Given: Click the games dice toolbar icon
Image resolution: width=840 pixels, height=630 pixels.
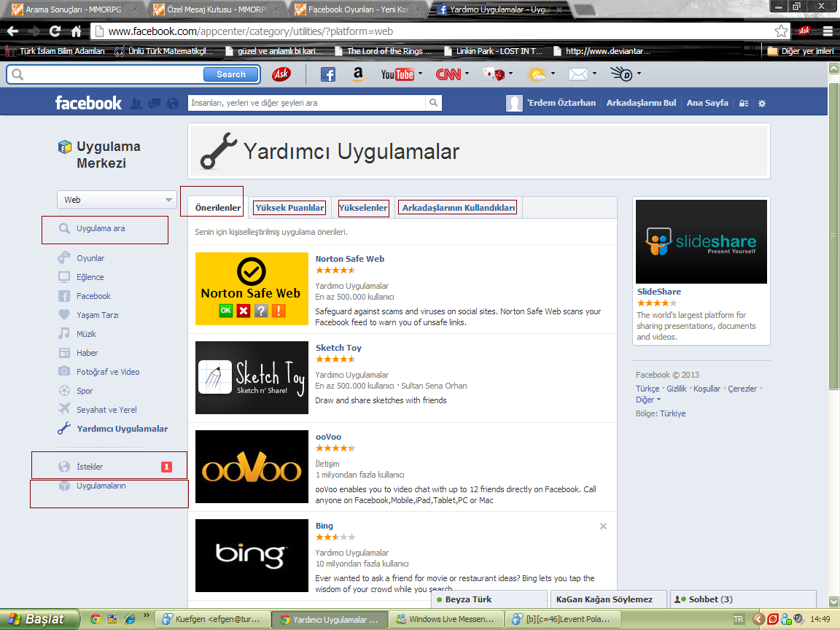Looking at the screenshot, I should click(x=494, y=74).
